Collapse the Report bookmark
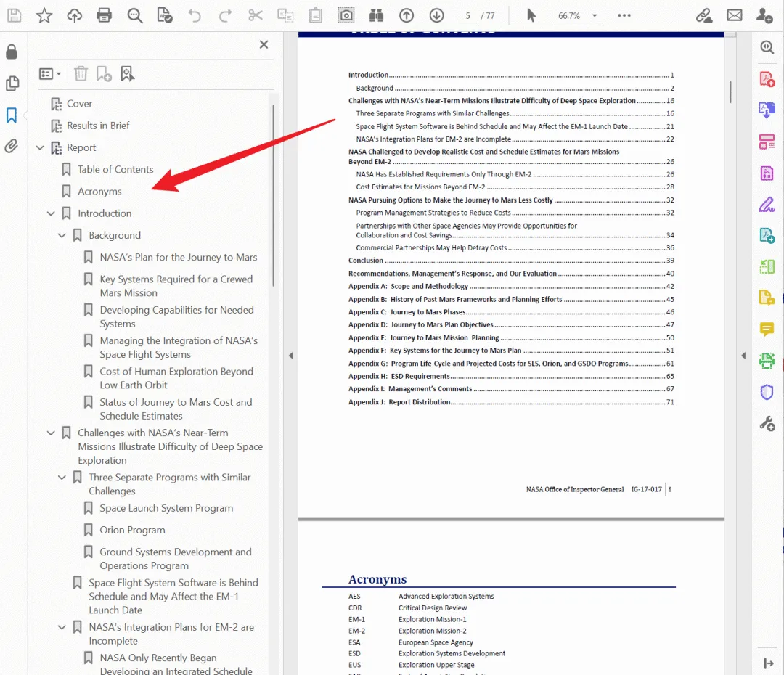This screenshot has height=675, width=784. click(40, 147)
